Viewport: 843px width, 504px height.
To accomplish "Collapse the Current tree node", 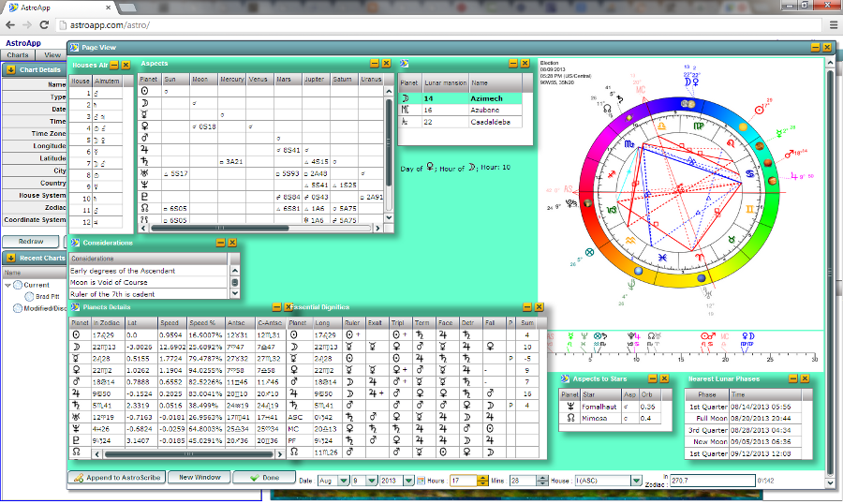I will (7, 285).
